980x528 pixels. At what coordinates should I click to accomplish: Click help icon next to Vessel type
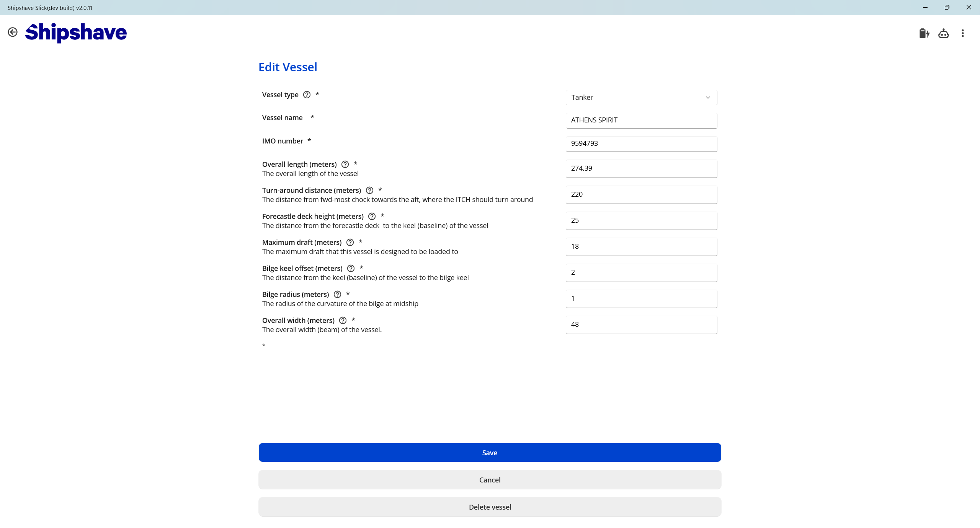point(307,95)
